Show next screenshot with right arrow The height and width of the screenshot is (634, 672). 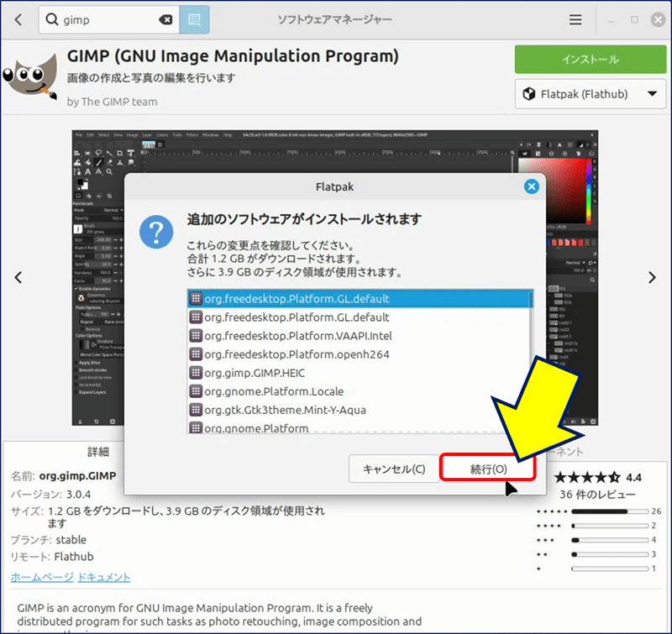point(652,278)
